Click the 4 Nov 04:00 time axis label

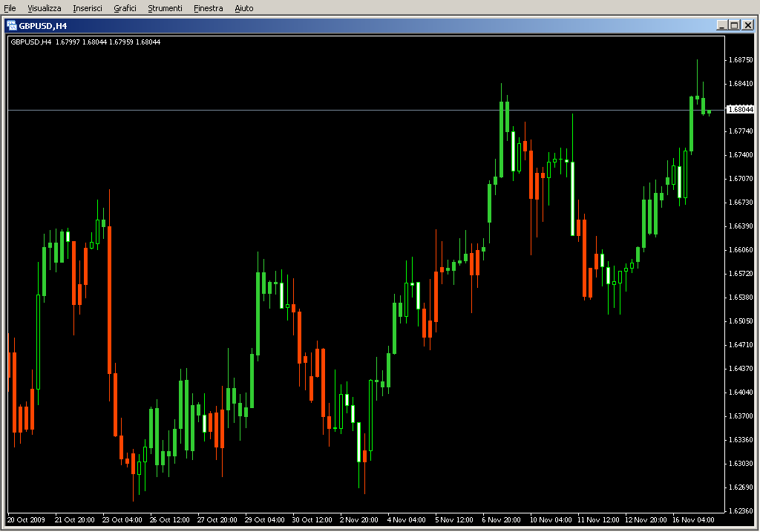[x=406, y=520]
